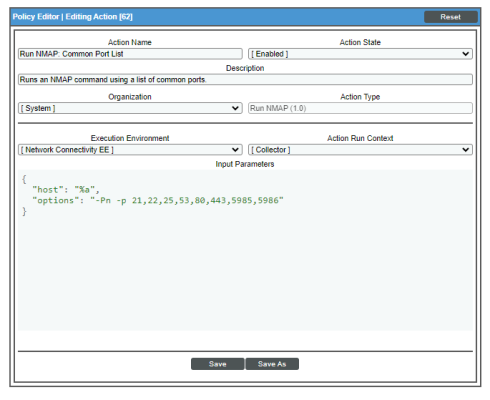Click the Save As button
Viewport: 490px width, 400px height.
click(272, 364)
